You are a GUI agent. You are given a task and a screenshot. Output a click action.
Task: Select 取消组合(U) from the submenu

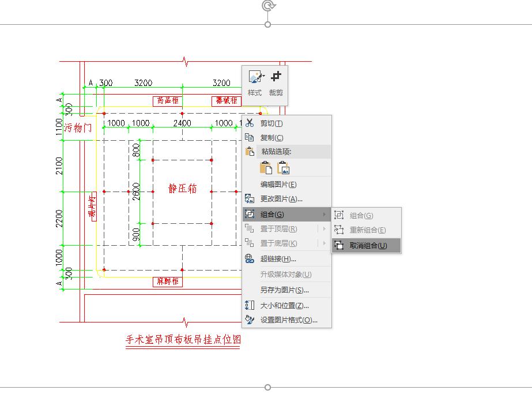point(368,246)
